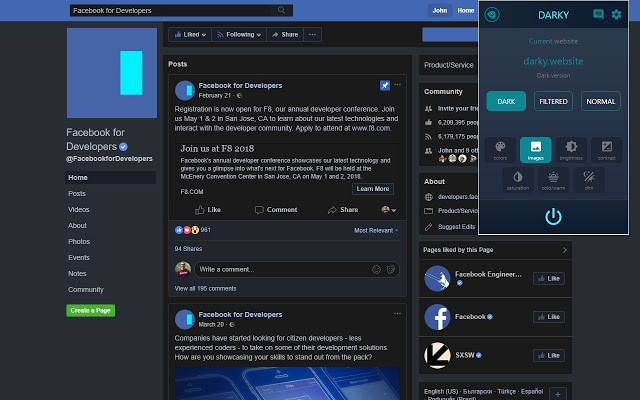Image resolution: width=640 pixels, height=400 pixels.
Task: Select NORMAL mode in Darky
Action: tap(600, 101)
